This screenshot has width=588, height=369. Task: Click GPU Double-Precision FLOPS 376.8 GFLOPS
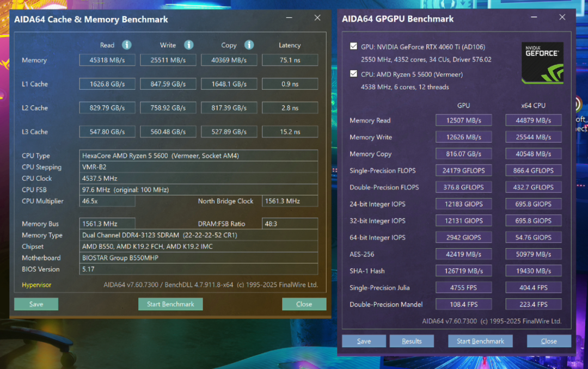[463, 187]
